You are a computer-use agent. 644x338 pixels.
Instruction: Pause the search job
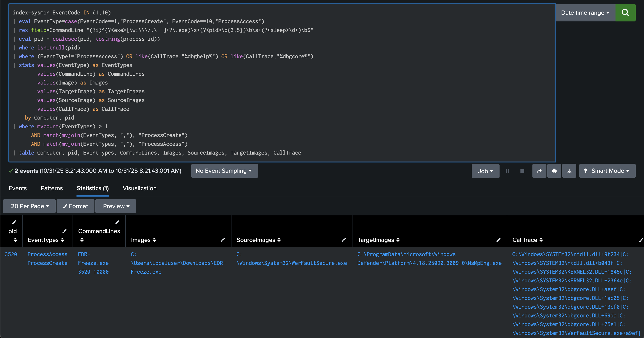point(507,171)
